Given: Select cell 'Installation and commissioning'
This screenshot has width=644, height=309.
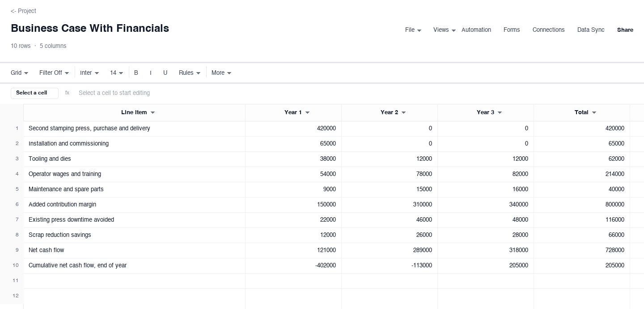Looking at the screenshot, I should pyautogui.click(x=134, y=144).
